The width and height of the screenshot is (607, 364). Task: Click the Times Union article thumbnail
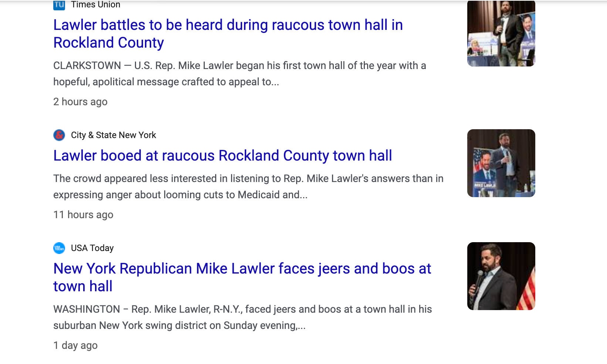[501, 34]
